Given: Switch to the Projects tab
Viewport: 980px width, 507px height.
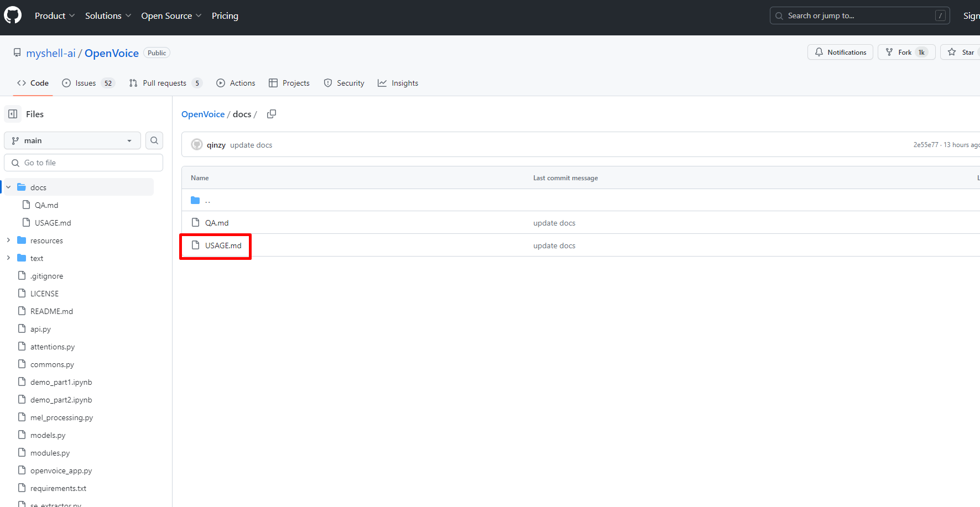Looking at the screenshot, I should click(x=289, y=83).
